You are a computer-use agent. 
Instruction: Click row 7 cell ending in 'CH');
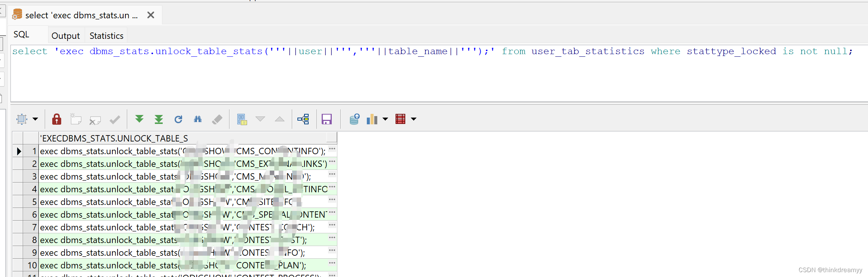[183, 227]
